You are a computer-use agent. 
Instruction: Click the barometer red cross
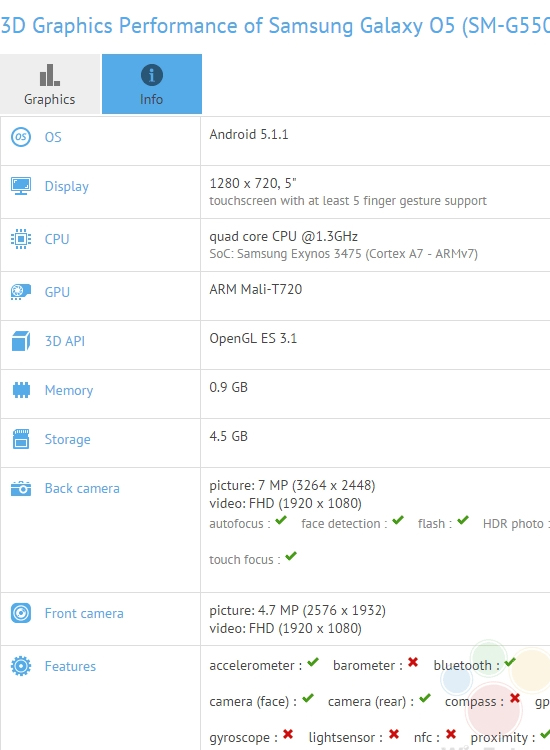pyautogui.click(x=413, y=662)
